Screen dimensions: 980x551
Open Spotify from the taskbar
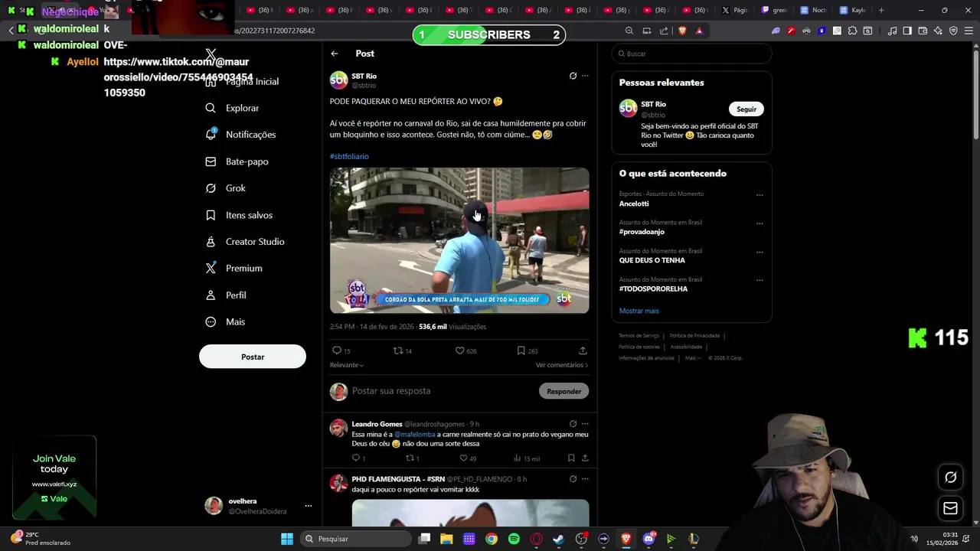(514, 539)
